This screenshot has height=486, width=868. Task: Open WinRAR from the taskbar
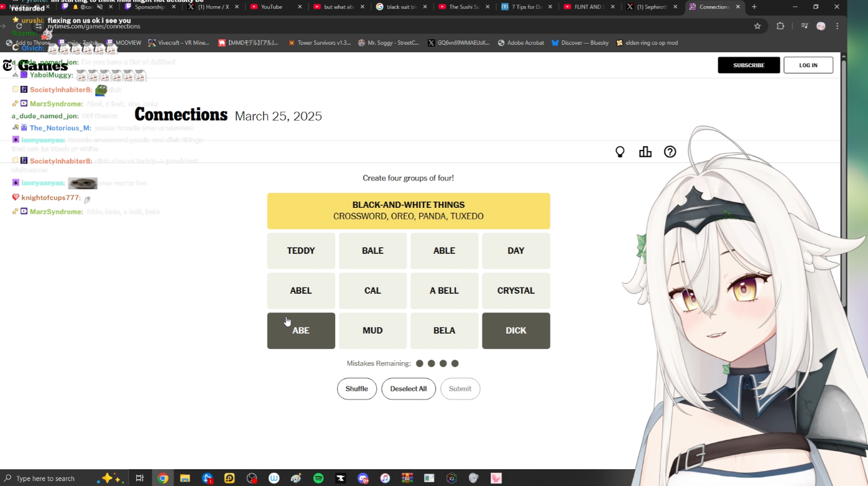pyautogui.click(x=407, y=478)
